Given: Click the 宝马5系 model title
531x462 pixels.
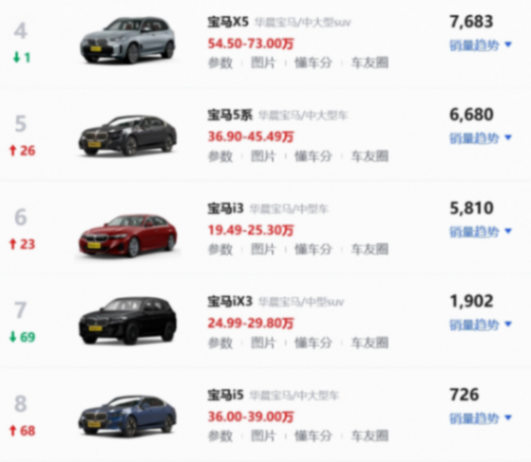Looking at the screenshot, I should [x=230, y=115].
